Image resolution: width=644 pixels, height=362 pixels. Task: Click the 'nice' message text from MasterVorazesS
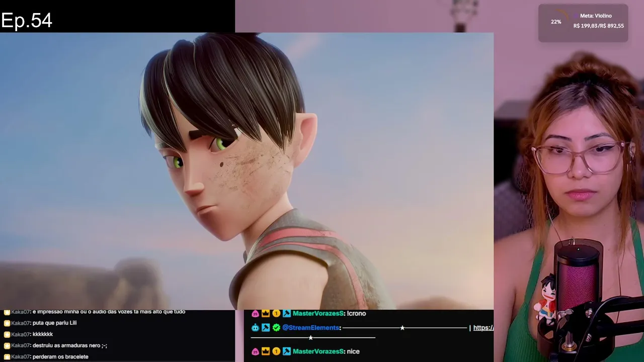(353, 351)
